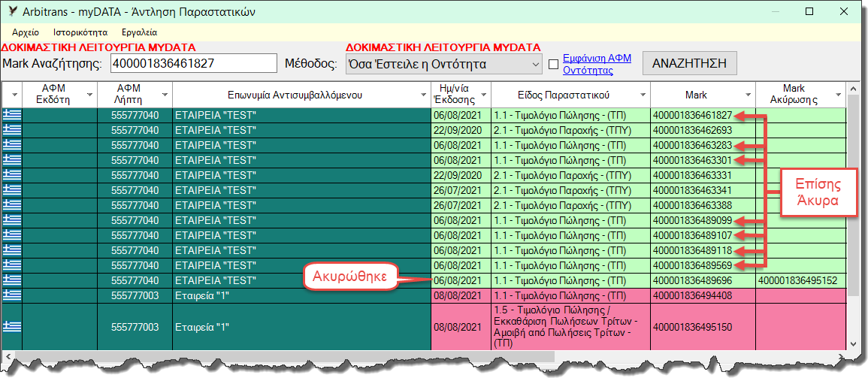This screenshot has height=378, width=868.
Task: Open the ΑΦΜ Λήπτη column filter arrow
Action: coord(165,95)
